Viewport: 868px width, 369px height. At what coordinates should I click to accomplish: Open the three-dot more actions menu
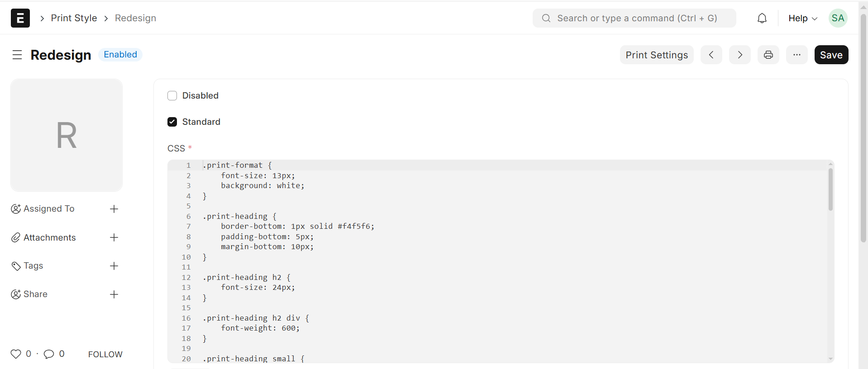797,55
